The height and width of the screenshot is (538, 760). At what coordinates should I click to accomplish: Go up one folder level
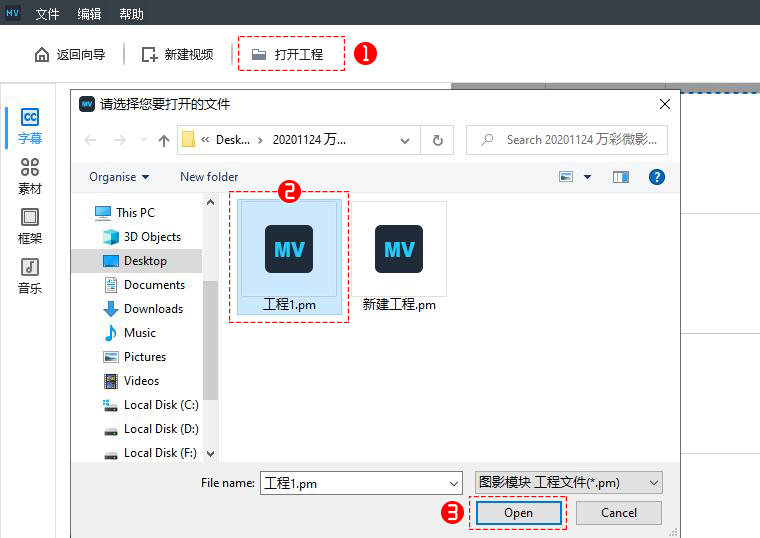[164, 141]
